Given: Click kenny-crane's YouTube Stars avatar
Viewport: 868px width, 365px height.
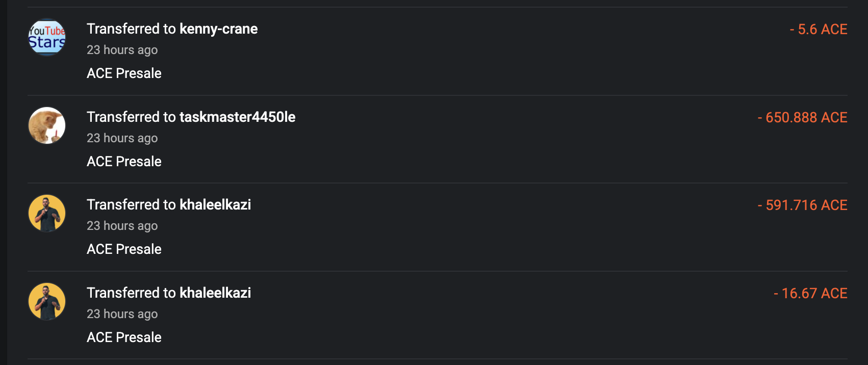Looking at the screenshot, I should (x=47, y=38).
